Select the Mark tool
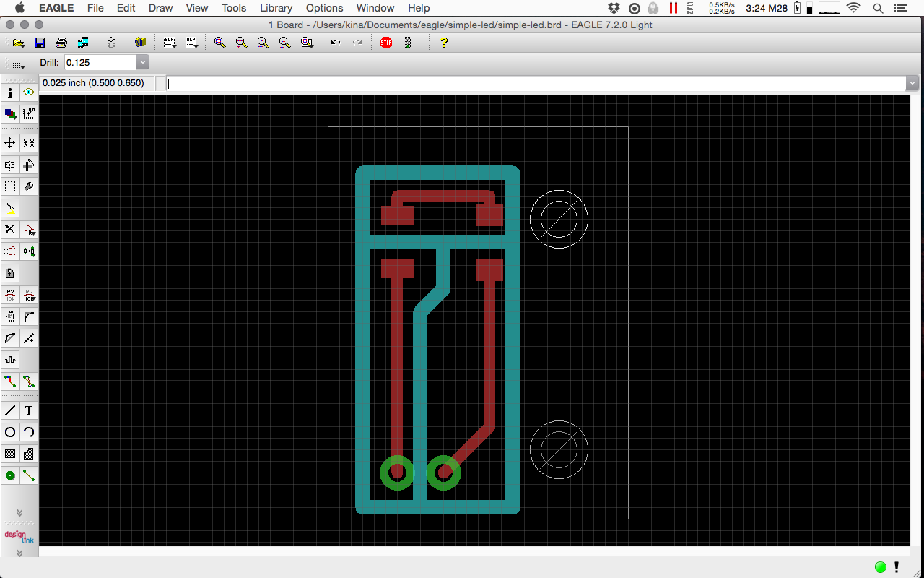Screen dimensions: 924x578 click(x=29, y=114)
